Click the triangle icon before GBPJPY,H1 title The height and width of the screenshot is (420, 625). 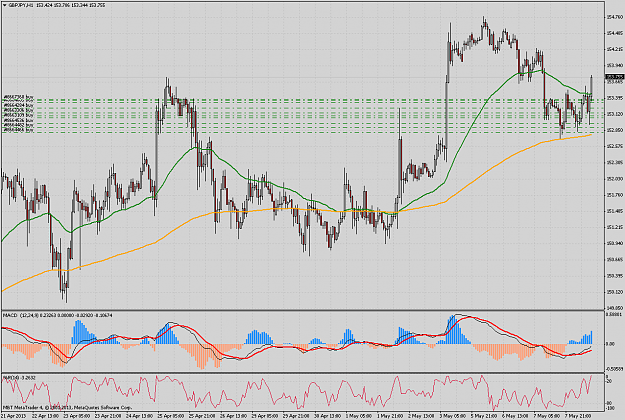(x=4, y=6)
